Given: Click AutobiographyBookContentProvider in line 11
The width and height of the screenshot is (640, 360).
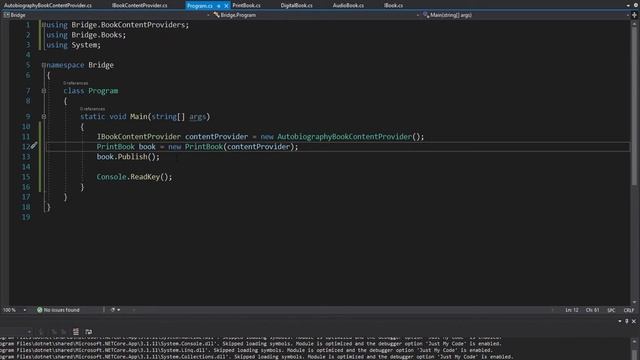Looking at the screenshot, I should (344, 137).
